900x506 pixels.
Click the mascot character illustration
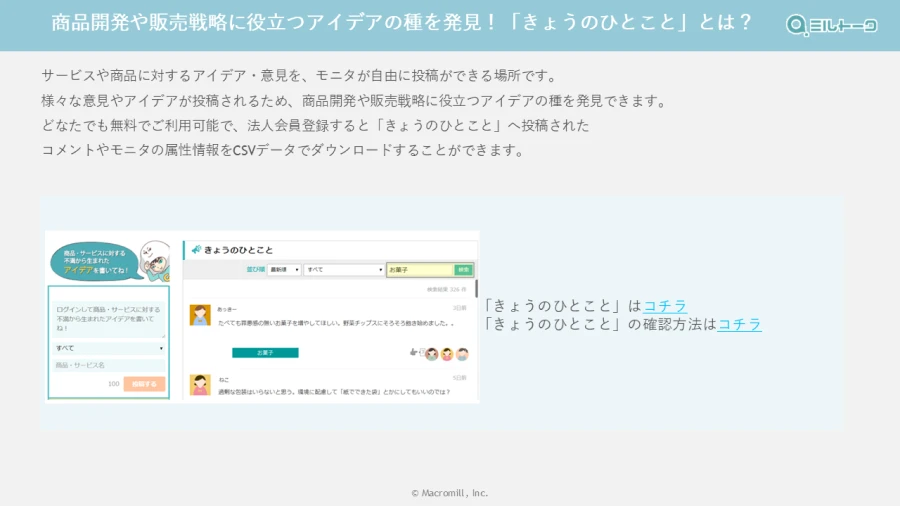click(155, 259)
